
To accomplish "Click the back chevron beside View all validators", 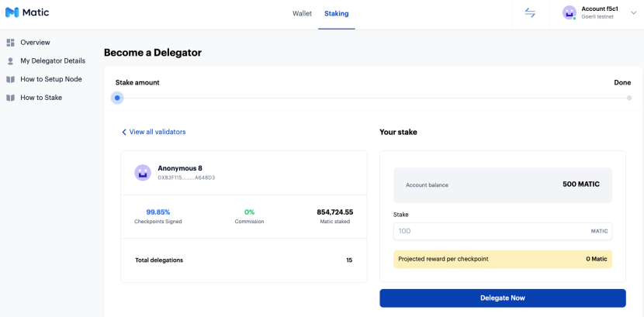I will pyautogui.click(x=124, y=132).
